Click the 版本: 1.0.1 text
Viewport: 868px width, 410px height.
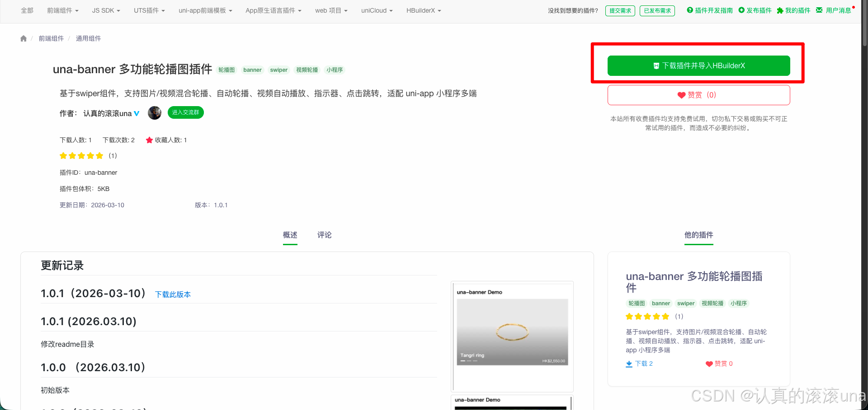[x=211, y=205]
